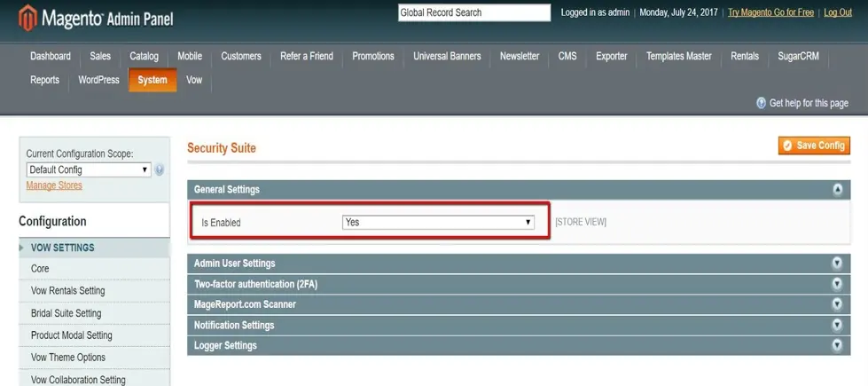Select Vow Theme Options in sidebar

coord(94,358)
